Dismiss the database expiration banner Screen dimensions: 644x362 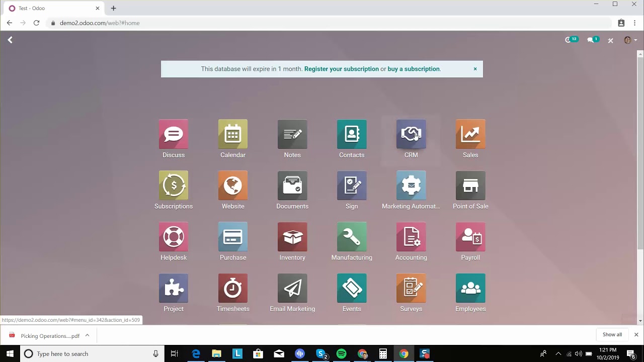(475, 69)
